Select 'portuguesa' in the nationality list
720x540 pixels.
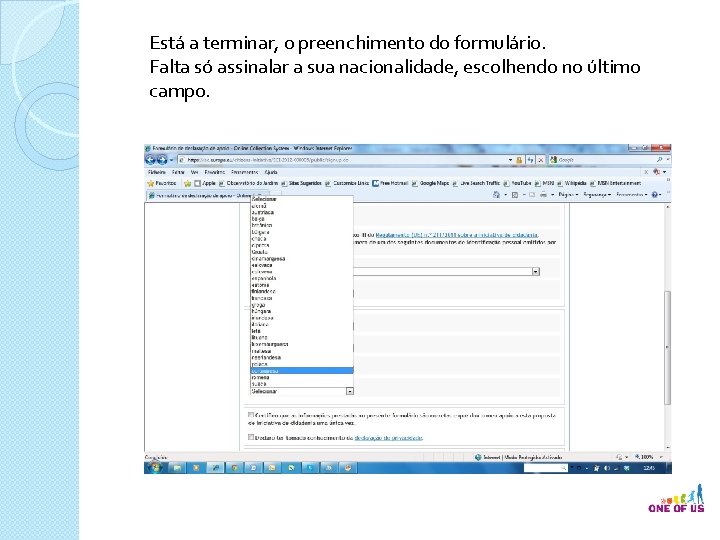(x=302, y=371)
